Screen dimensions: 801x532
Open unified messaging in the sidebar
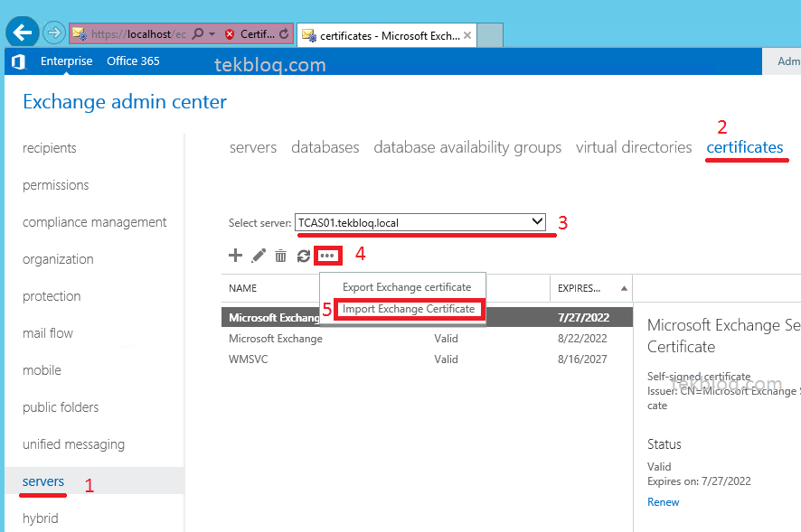[x=73, y=444]
